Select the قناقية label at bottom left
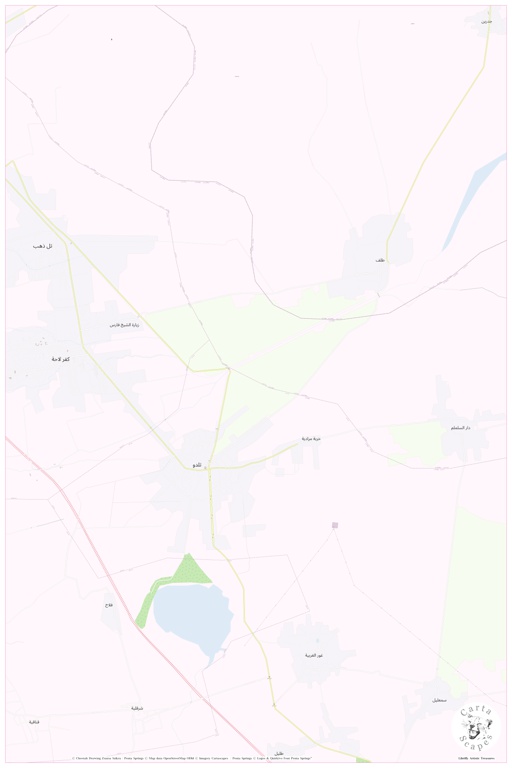The image size is (512, 768). [x=33, y=722]
